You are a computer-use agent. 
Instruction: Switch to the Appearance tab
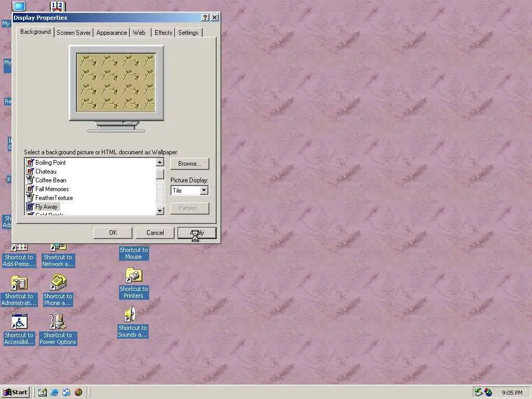click(x=112, y=33)
